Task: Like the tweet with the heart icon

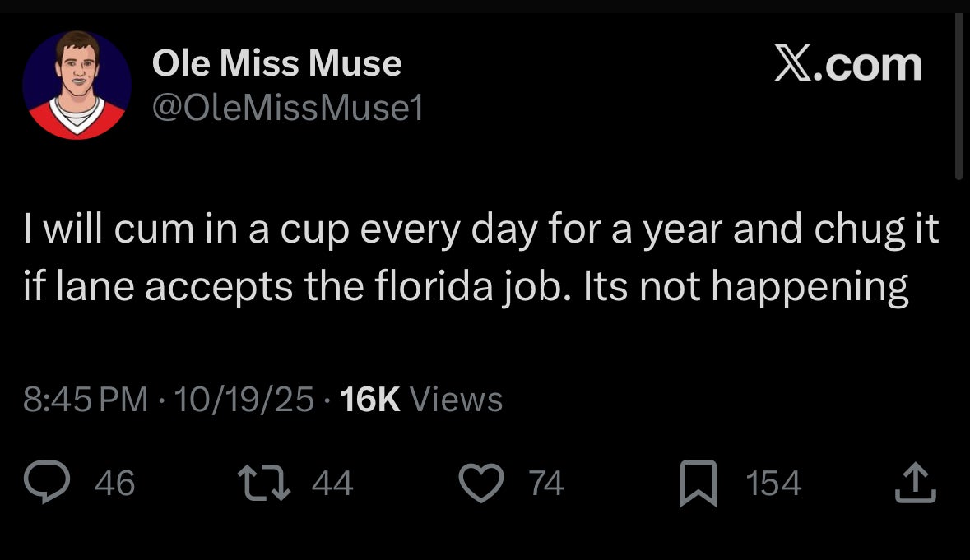Action: click(480, 484)
